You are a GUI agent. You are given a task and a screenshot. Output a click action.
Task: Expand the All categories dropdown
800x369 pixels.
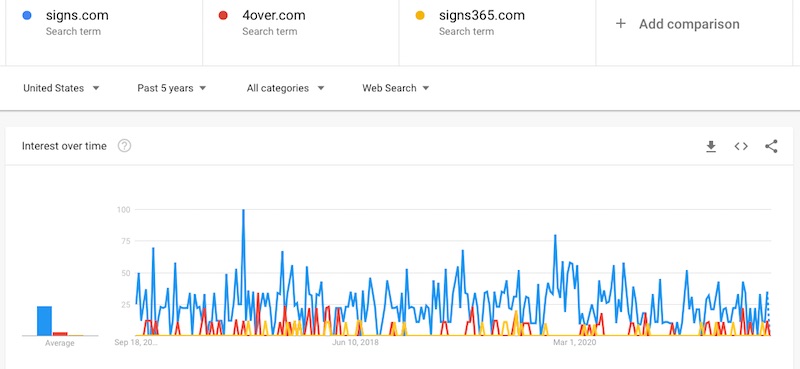pyautogui.click(x=285, y=88)
